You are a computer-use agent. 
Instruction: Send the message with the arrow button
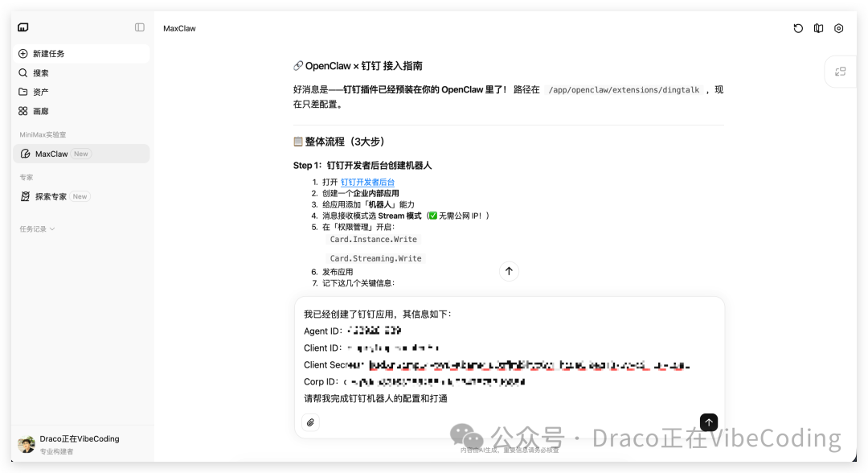708,422
